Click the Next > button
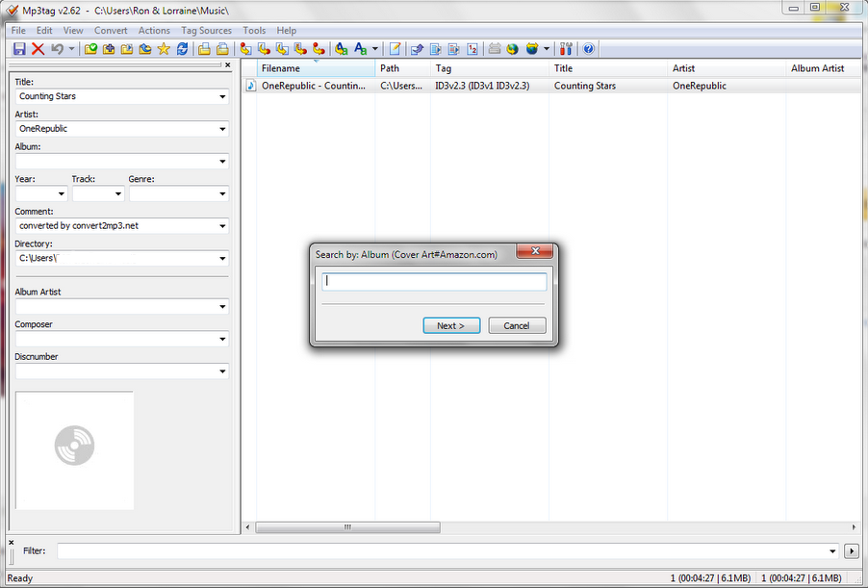Image resolution: width=868 pixels, height=588 pixels. click(x=451, y=325)
